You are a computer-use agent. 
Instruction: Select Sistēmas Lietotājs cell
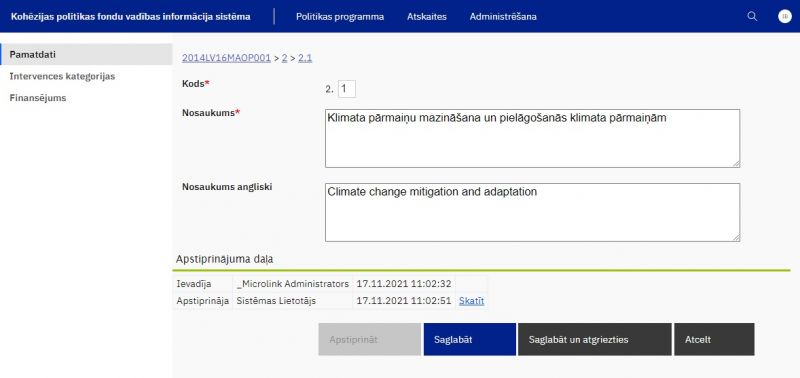[293, 301]
